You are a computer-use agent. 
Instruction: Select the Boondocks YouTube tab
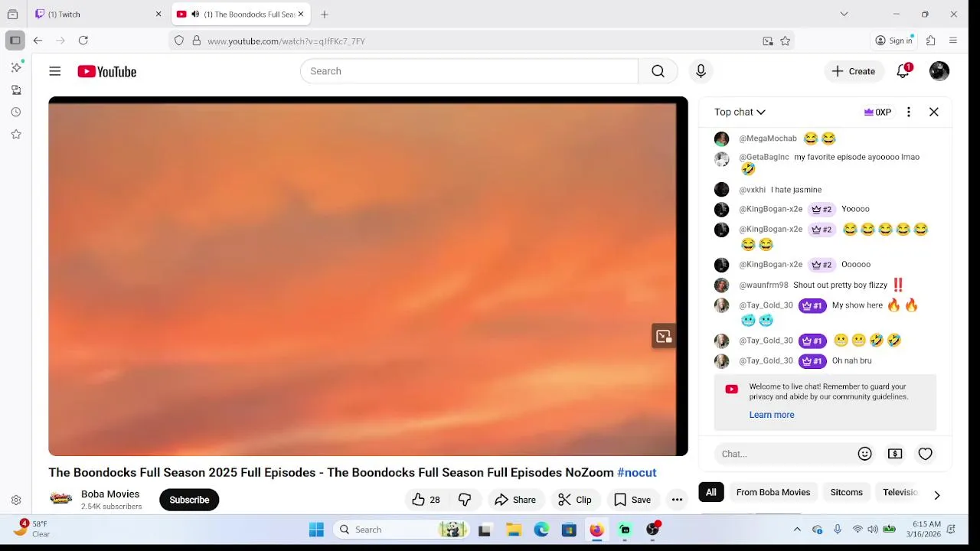(x=240, y=14)
